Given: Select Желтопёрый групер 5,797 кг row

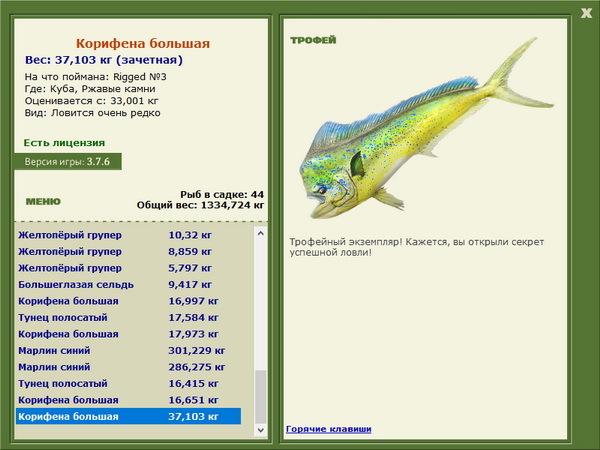Looking at the screenshot, I should (x=129, y=268).
